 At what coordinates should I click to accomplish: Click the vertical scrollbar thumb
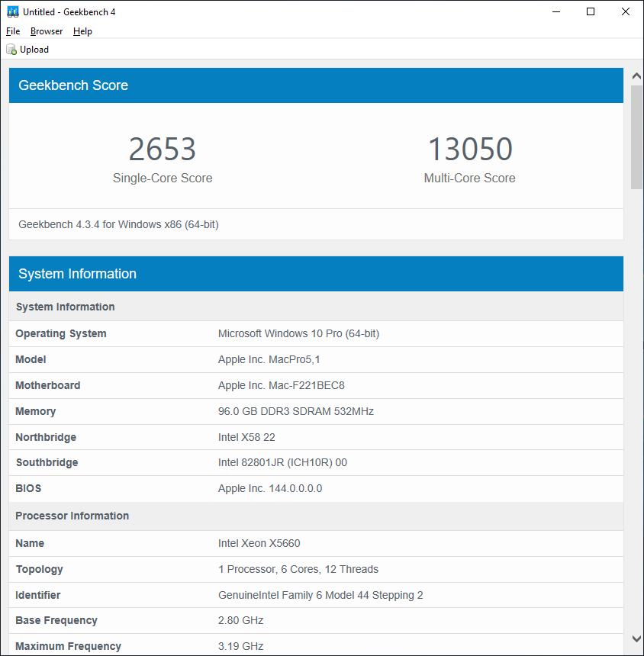coord(636,136)
